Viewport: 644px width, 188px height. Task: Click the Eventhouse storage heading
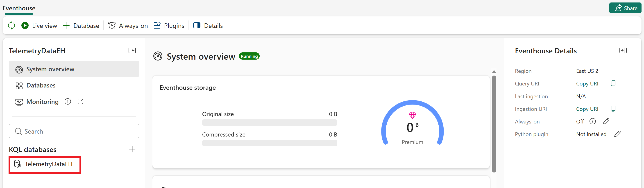(x=188, y=88)
